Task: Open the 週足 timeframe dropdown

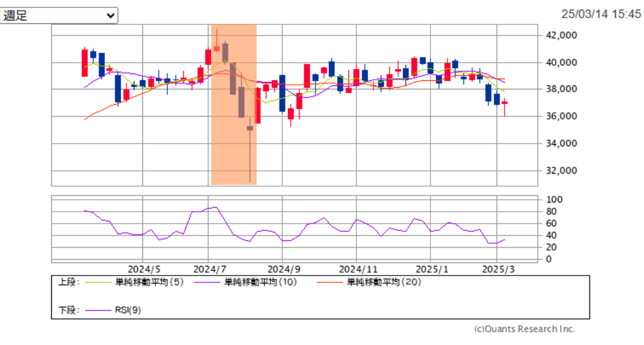Action: [x=59, y=15]
